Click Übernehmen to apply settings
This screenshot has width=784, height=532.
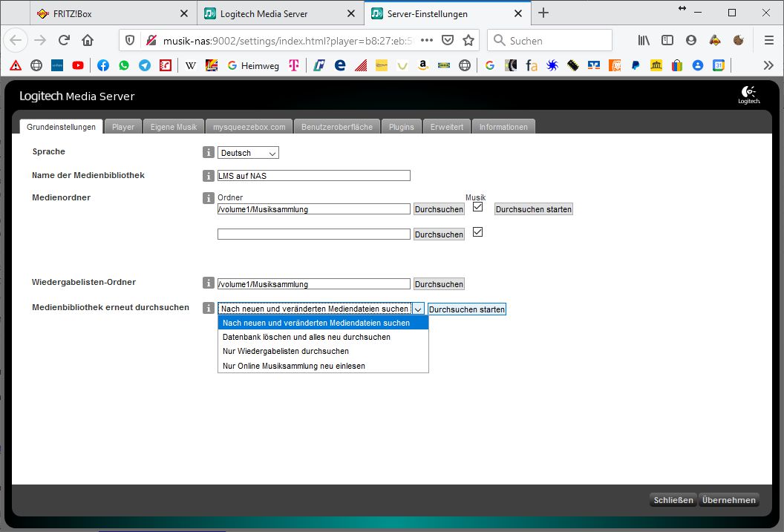click(728, 500)
